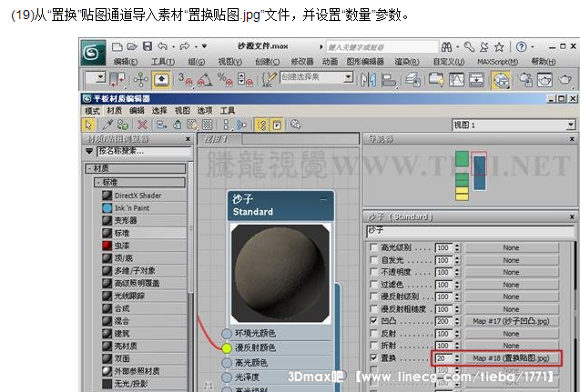The width and height of the screenshot is (580, 392).
Task: Open the 模式 menu in material editor
Action: (x=92, y=110)
